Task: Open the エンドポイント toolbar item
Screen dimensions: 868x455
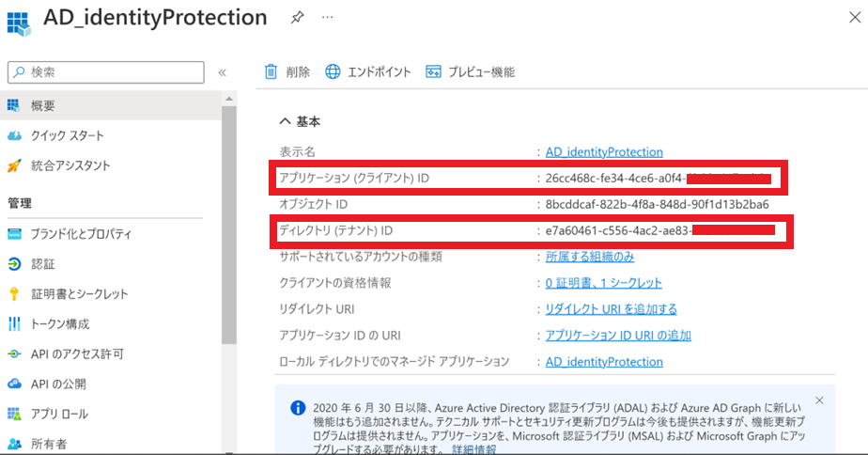Action: point(368,72)
